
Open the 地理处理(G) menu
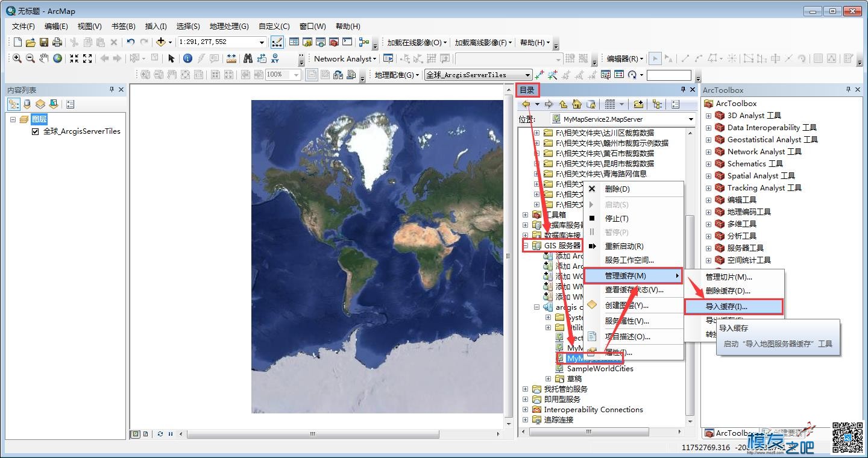229,27
